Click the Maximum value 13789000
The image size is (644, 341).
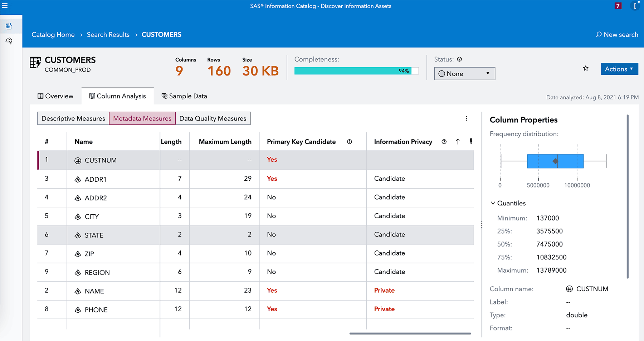tap(551, 270)
